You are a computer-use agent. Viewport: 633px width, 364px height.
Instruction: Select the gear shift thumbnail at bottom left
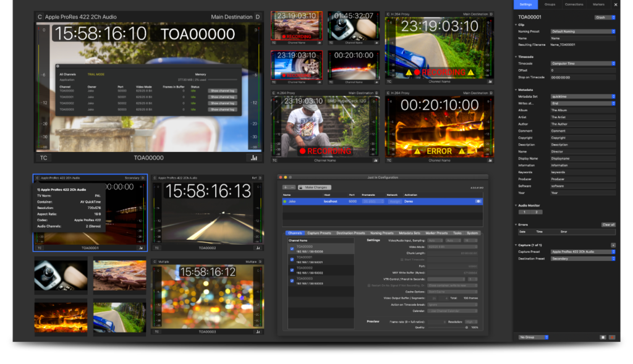tap(61, 275)
